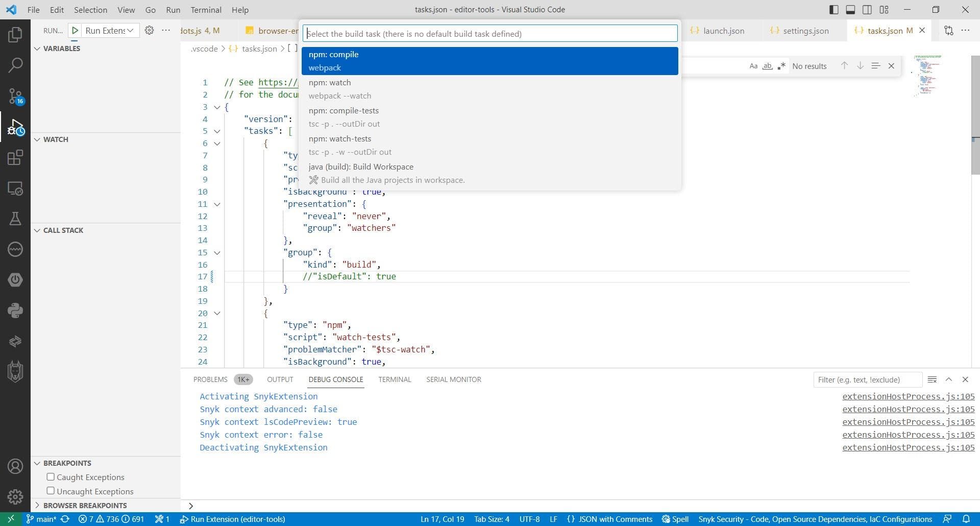Open the Run Extension configuration dropdown
This screenshot has width=980, height=526.
coord(110,31)
